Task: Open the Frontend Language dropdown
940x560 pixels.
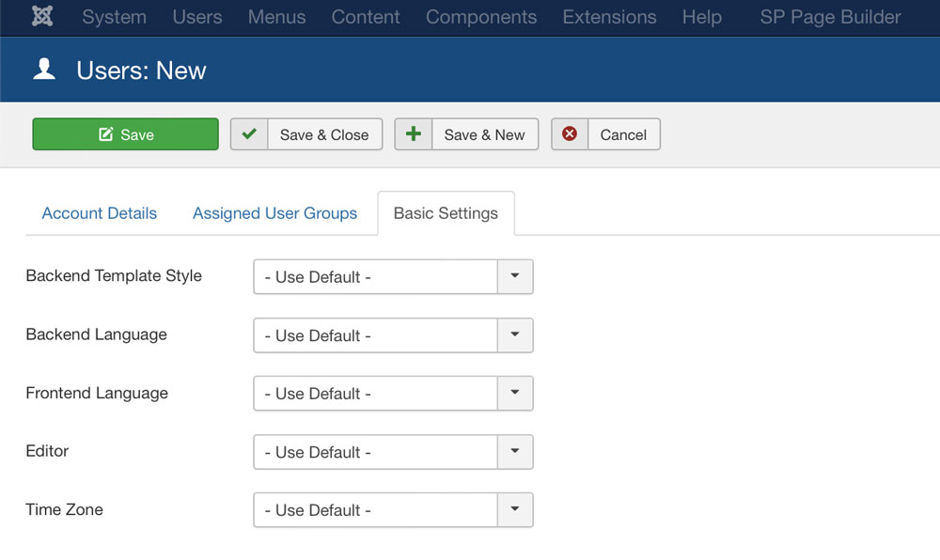Action: click(x=514, y=394)
